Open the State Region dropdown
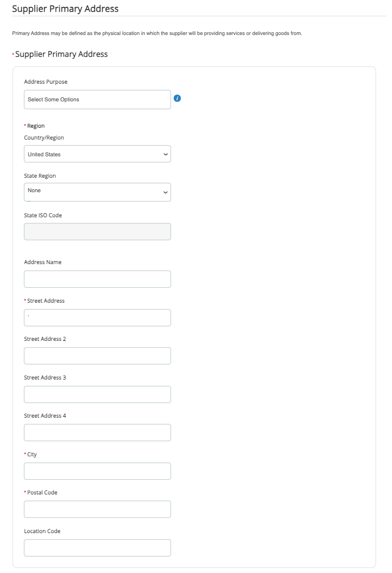The image size is (392, 573). click(x=97, y=192)
